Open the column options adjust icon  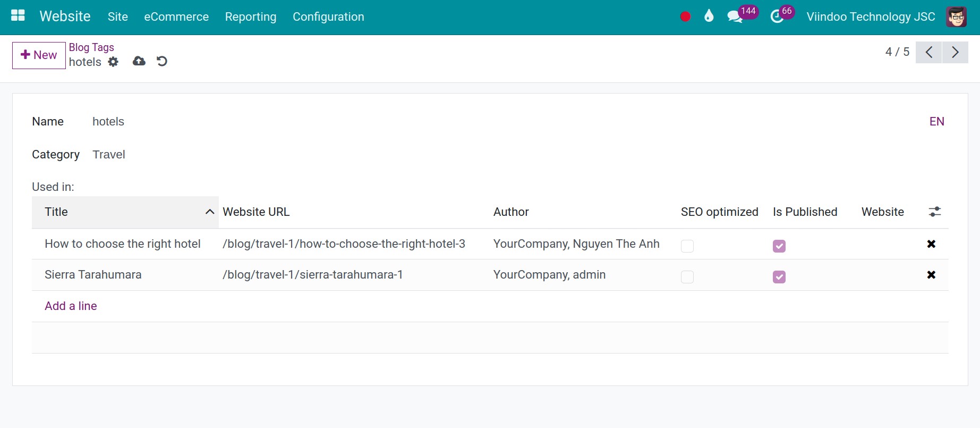tap(935, 212)
